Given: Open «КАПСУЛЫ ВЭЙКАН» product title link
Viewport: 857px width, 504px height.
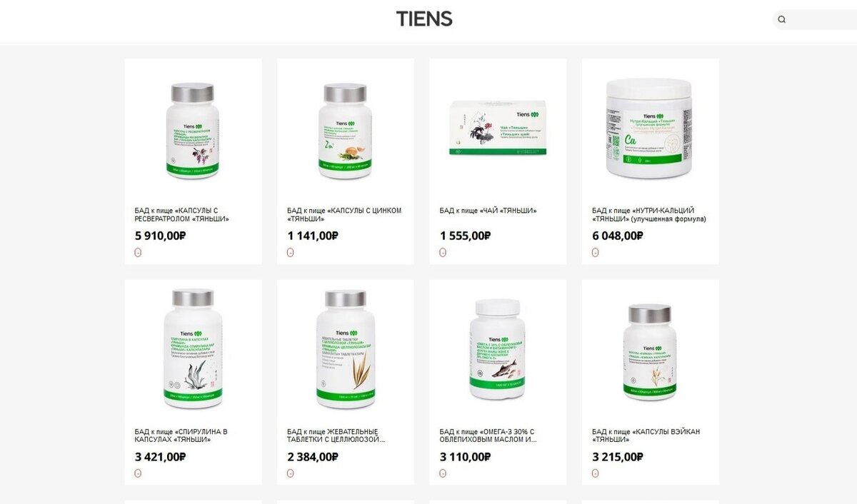Looking at the screenshot, I should [x=646, y=435].
